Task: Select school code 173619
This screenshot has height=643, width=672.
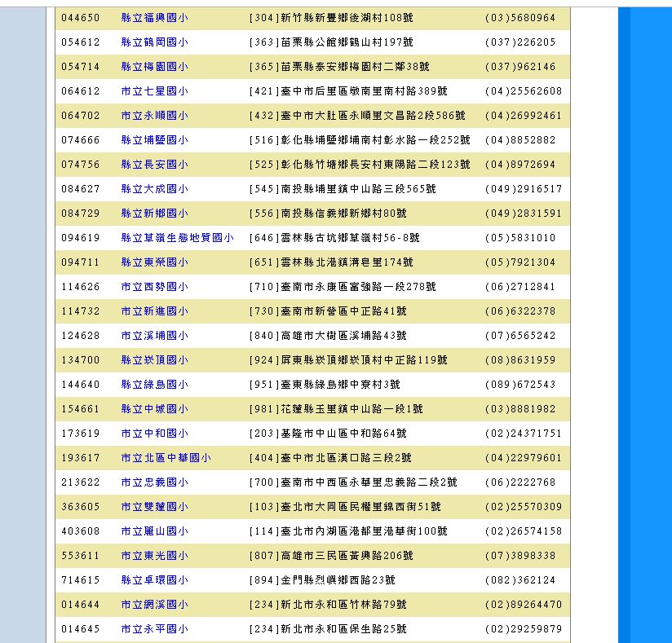Action: (81, 433)
